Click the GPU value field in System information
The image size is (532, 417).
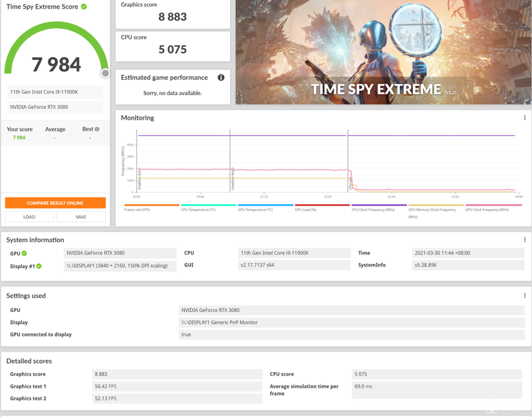click(x=120, y=253)
